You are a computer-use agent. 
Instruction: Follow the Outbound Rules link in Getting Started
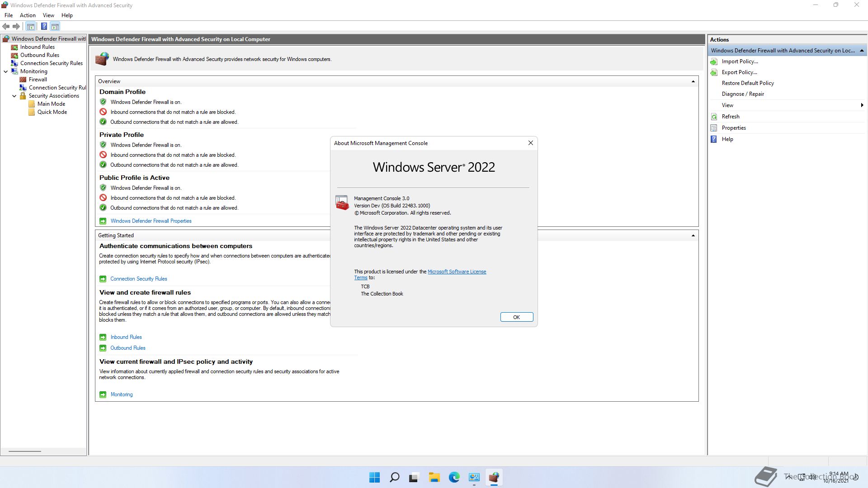(128, 348)
